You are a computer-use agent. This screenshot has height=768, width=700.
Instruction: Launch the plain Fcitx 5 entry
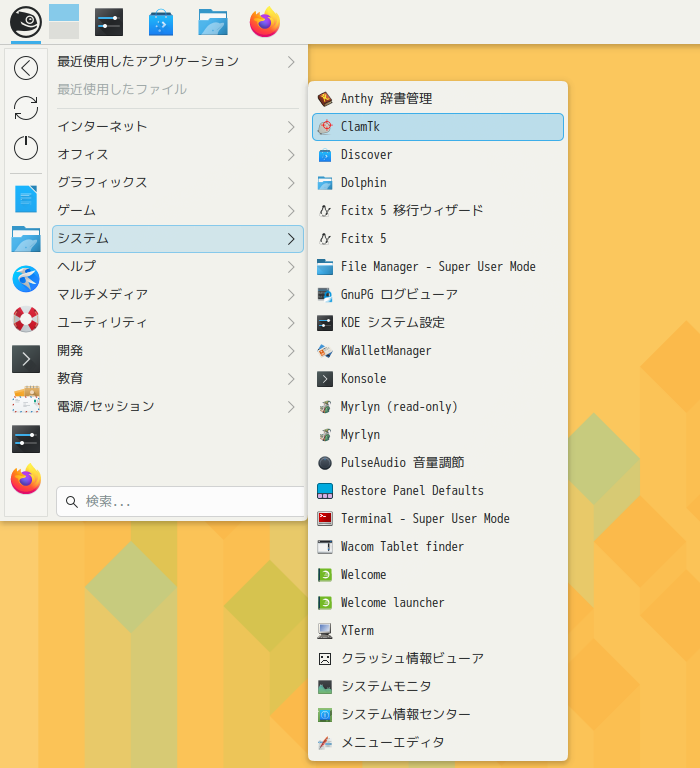[x=438, y=239]
